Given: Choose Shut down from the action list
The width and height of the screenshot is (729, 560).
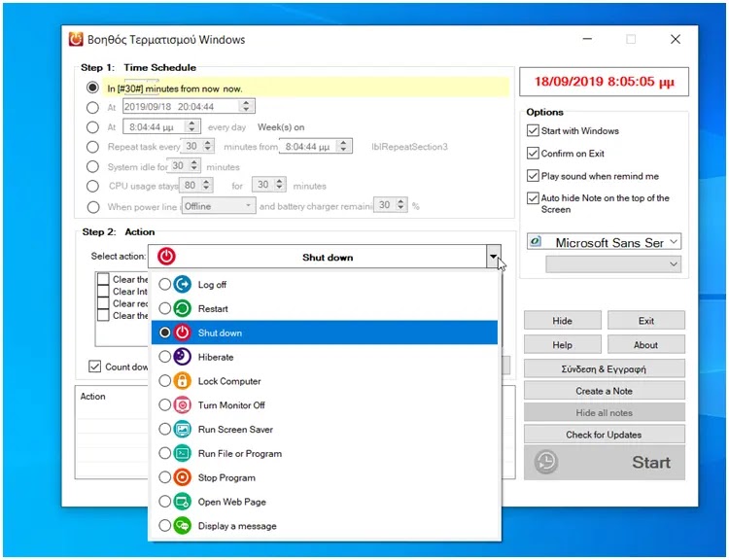Looking at the screenshot, I should (325, 332).
